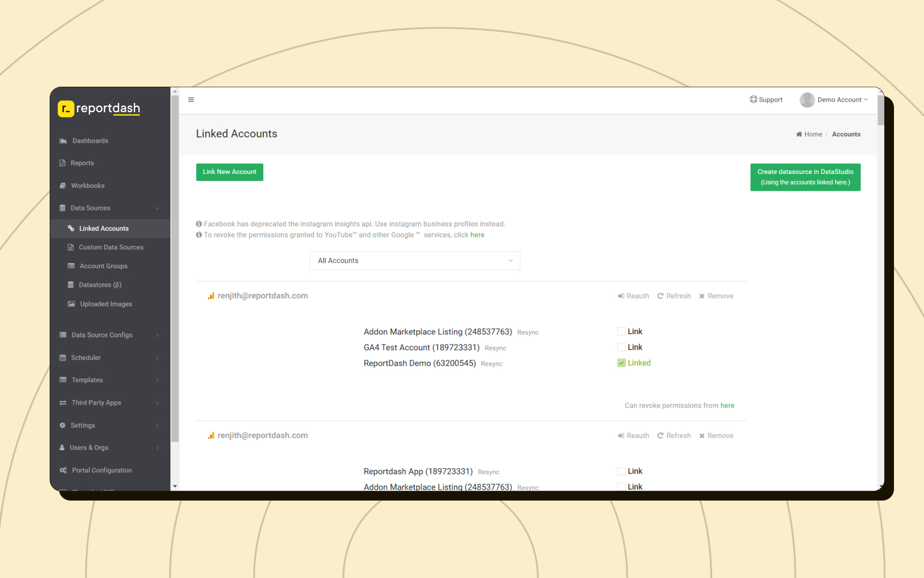Click the Data Source Configs list icon
The image size is (924, 578).
pos(63,335)
